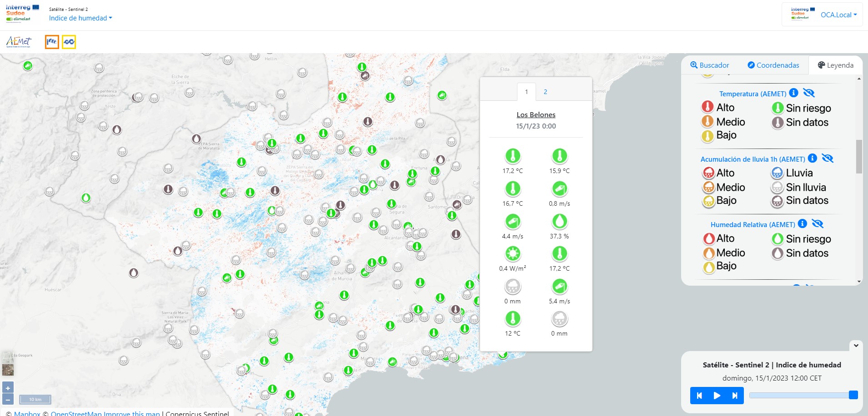
Task: Toggle visibility of Acumulación de lluvia layer
Action: [827, 158]
